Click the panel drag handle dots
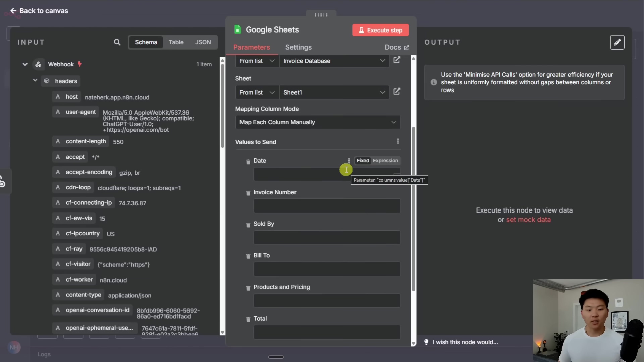The height and width of the screenshot is (362, 644). pyautogui.click(x=321, y=15)
